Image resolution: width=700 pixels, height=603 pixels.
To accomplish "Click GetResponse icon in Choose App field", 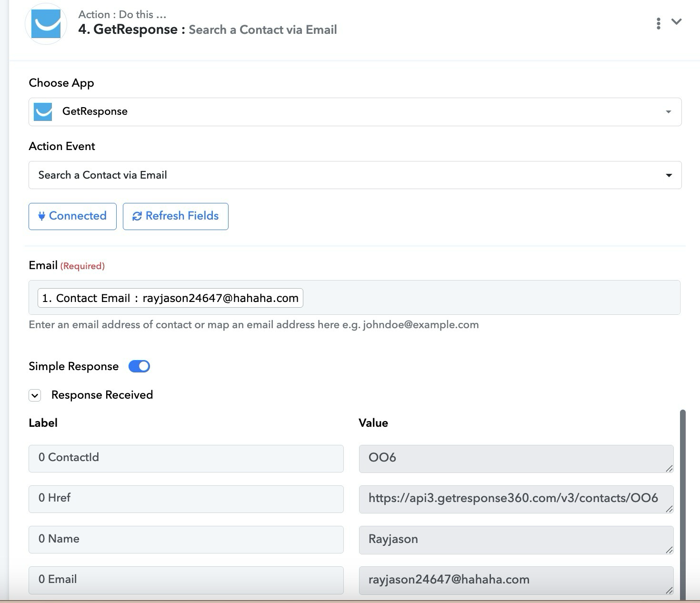I will coord(43,112).
